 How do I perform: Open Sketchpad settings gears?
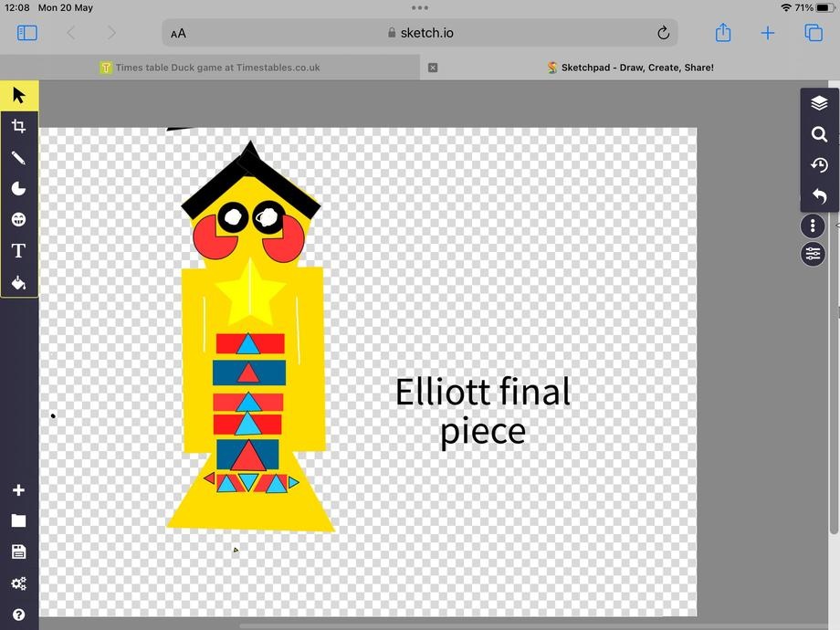[19, 583]
